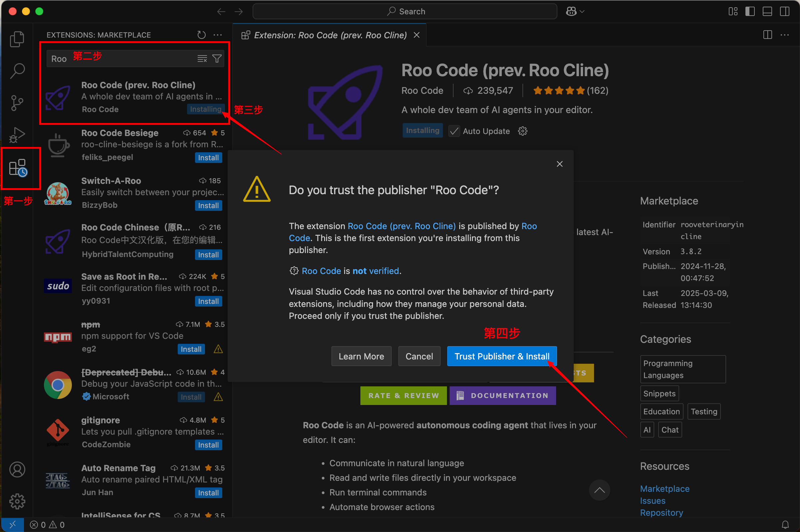Open the Explorer view in activity bar
800x532 pixels.
(17, 39)
